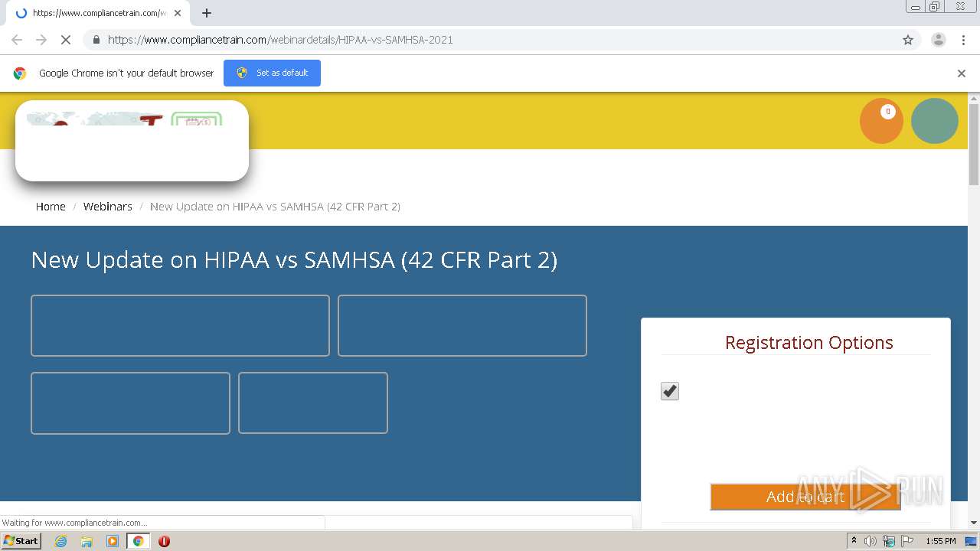Bookmark this page with the star icon
Image resolution: width=980 pixels, height=551 pixels.
(908, 40)
